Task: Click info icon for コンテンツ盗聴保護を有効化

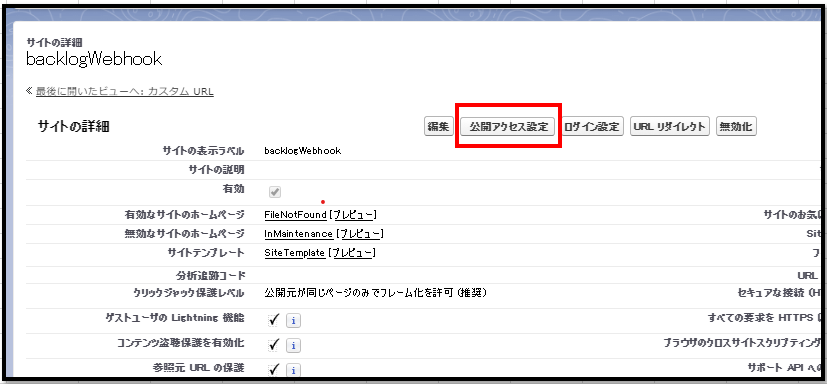Action: [x=293, y=345]
